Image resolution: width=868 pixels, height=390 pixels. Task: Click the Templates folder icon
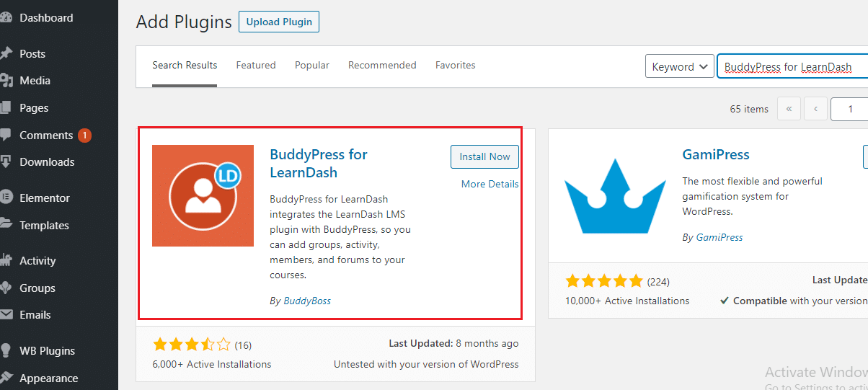click(6, 226)
